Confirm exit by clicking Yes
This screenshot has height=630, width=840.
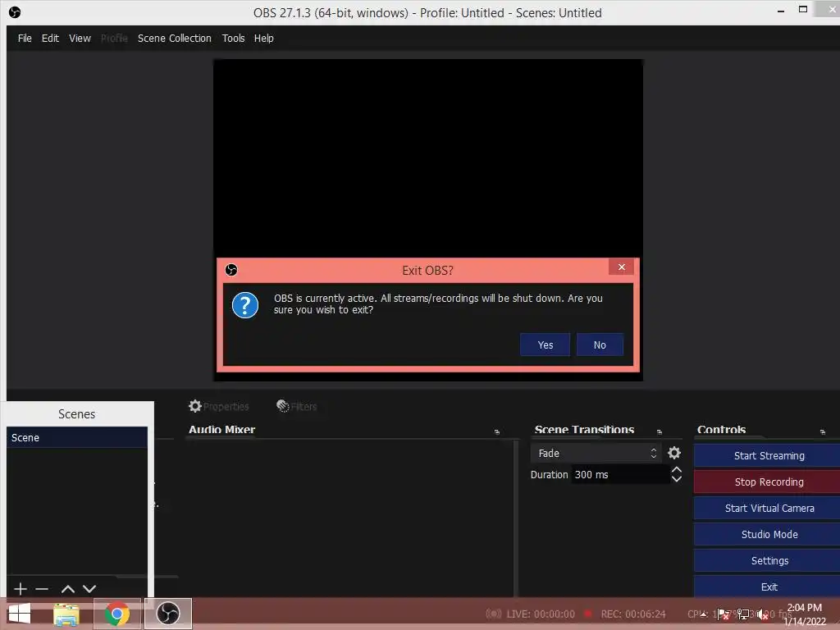545,345
